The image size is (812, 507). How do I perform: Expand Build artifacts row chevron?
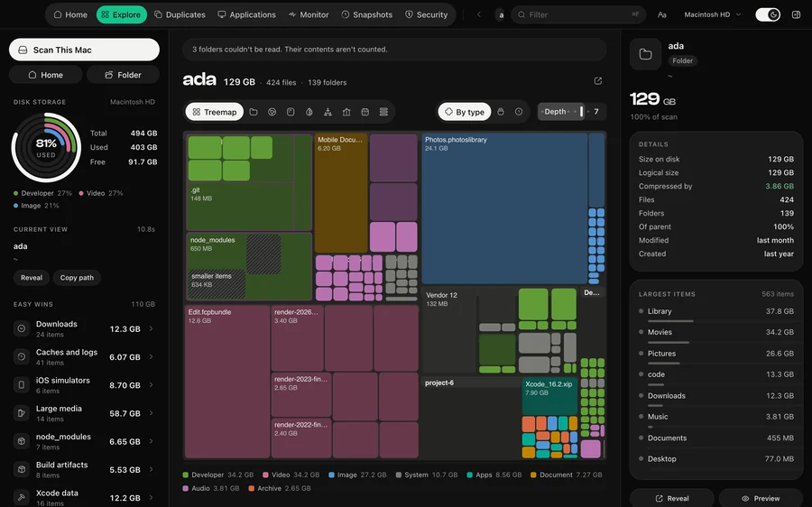pyautogui.click(x=152, y=469)
